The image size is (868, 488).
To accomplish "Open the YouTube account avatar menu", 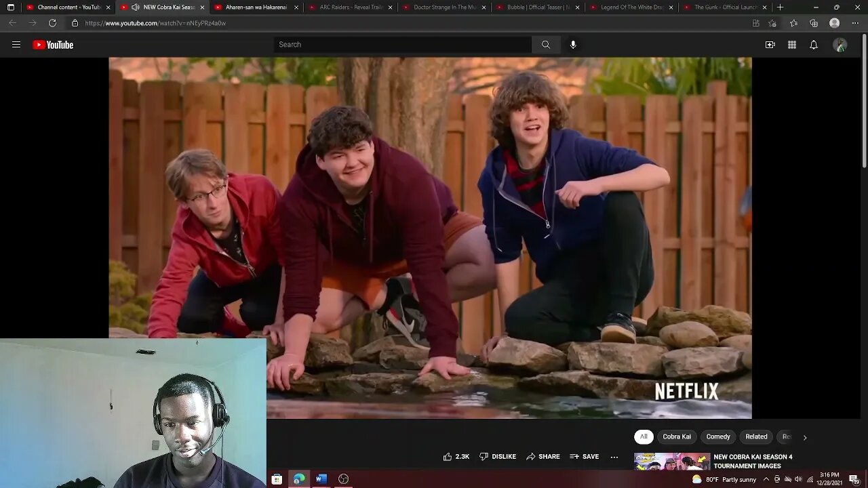I will point(840,45).
